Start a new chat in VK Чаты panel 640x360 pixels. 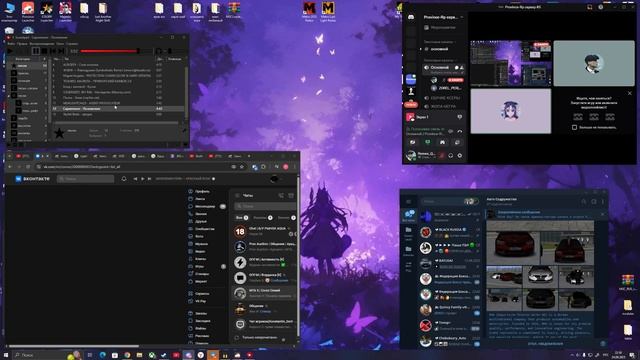291,196
